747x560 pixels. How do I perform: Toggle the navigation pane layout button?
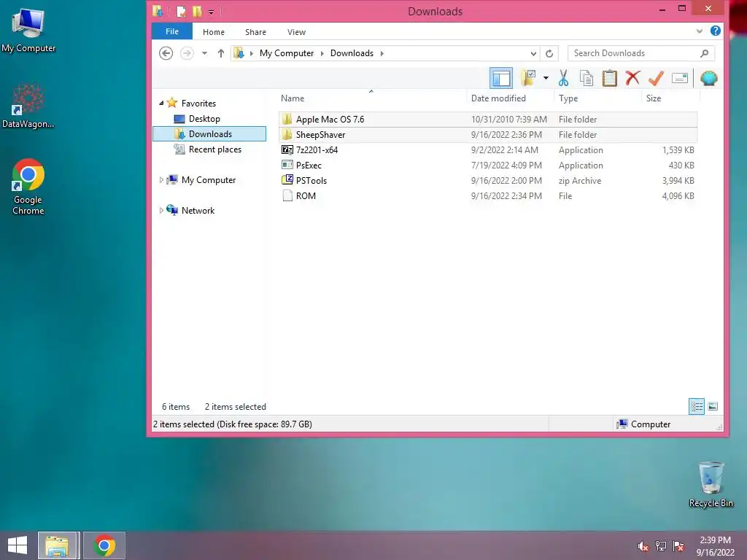click(500, 78)
